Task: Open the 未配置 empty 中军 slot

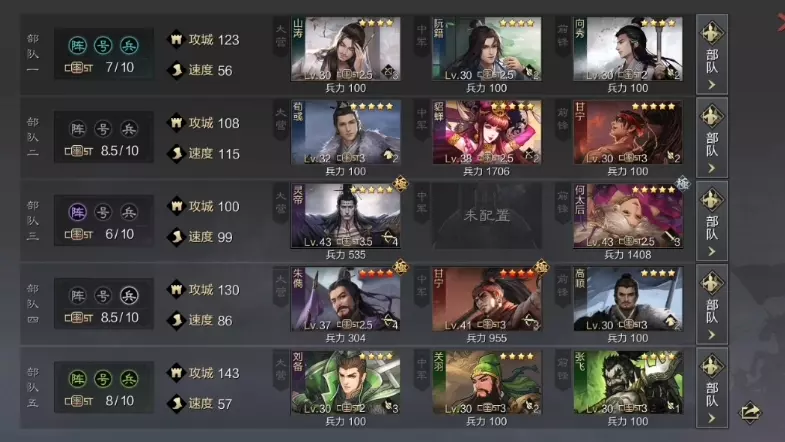Action: click(x=487, y=216)
